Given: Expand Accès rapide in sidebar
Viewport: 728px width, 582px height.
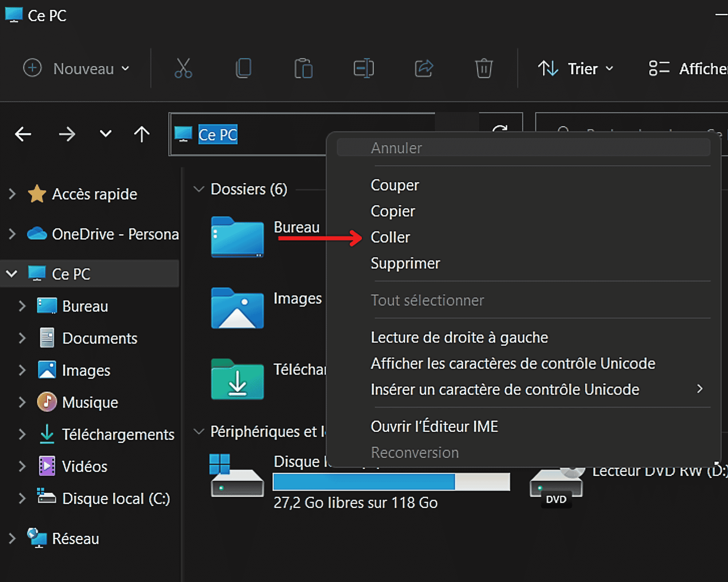Looking at the screenshot, I should 12,194.
